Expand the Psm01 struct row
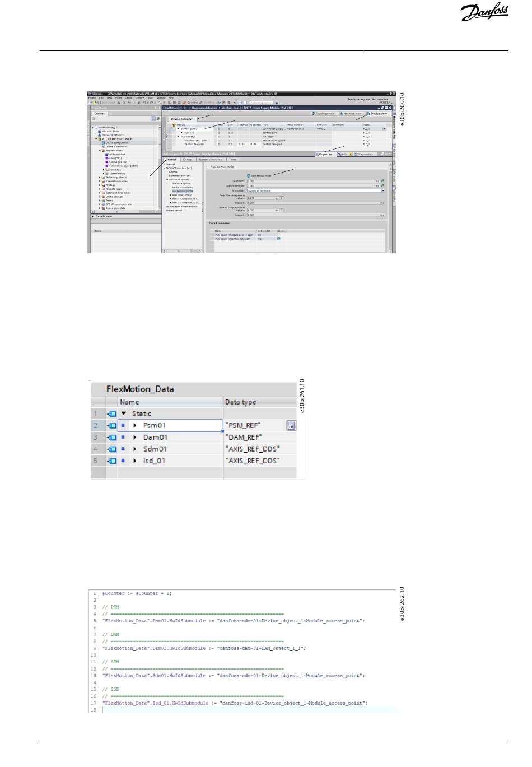 click(135, 425)
